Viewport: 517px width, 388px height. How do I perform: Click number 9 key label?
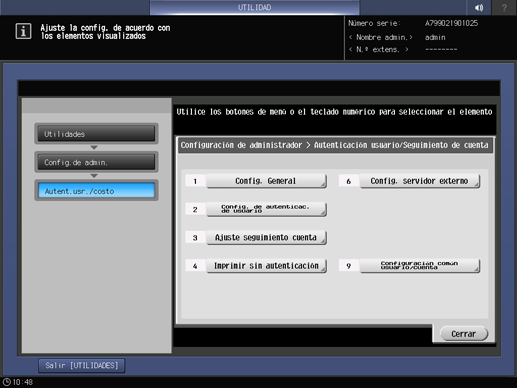click(349, 266)
